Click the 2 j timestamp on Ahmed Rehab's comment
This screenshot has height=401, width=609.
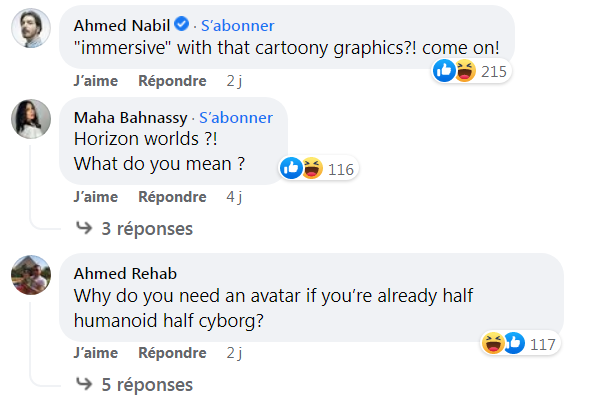coord(234,353)
